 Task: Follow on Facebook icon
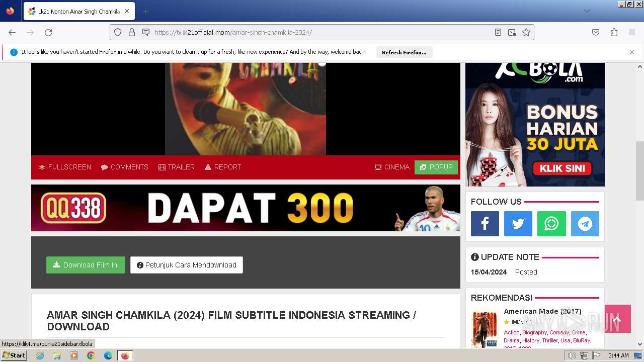tap(485, 224)
